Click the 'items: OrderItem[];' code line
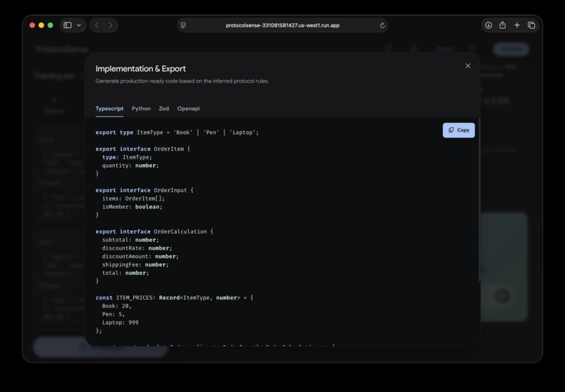565x392 pixels. tap(133, 198)
